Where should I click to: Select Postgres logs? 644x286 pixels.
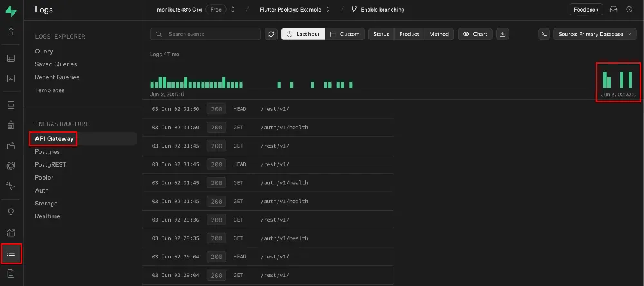coord(47,151)
